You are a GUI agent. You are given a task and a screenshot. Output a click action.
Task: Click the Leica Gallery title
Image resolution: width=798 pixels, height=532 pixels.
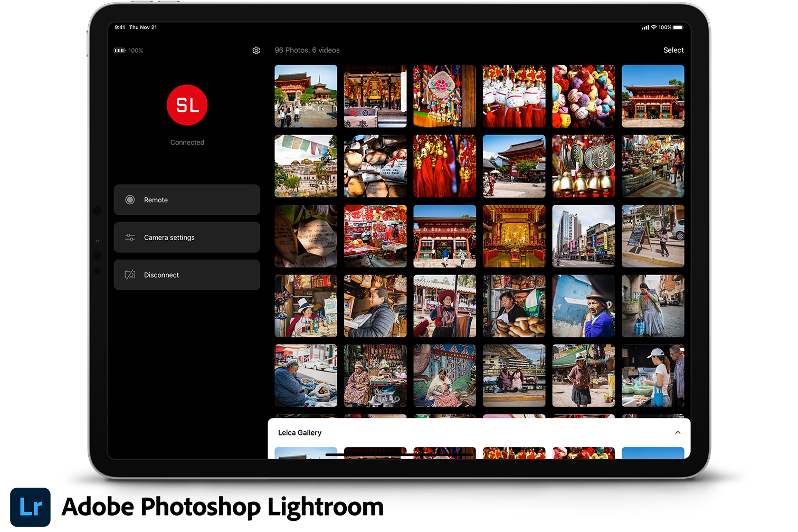(x=300, y=433)
